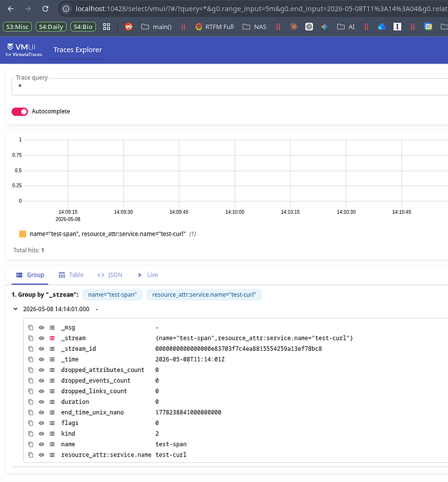Click the _stream_id hash value

239,349
